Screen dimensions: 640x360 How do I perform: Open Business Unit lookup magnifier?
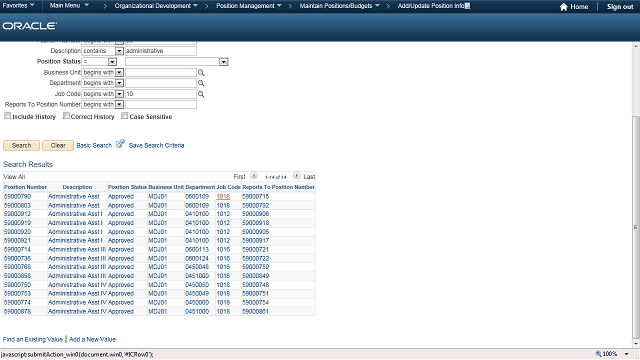coord(201,73)
